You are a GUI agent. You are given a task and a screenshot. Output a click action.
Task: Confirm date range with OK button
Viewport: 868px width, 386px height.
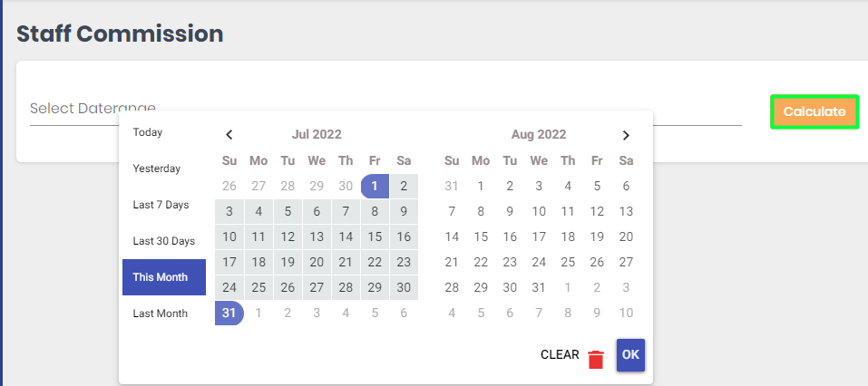tap(630, 355)
